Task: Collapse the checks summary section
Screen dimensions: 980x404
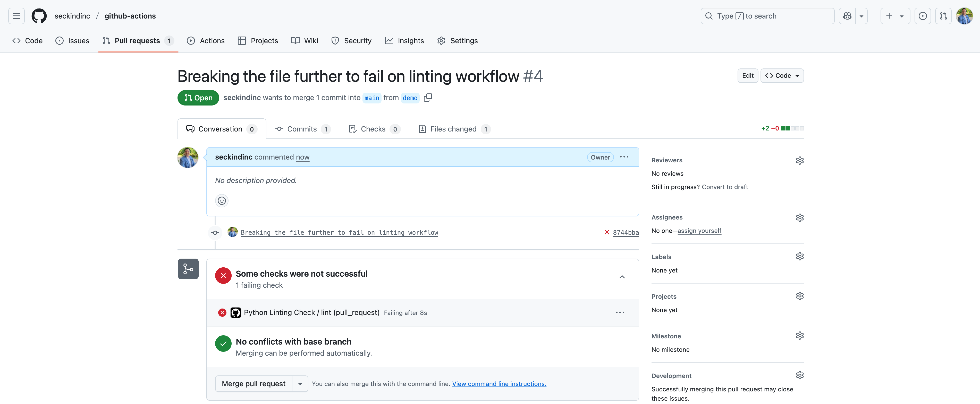Action: (622, 277)
